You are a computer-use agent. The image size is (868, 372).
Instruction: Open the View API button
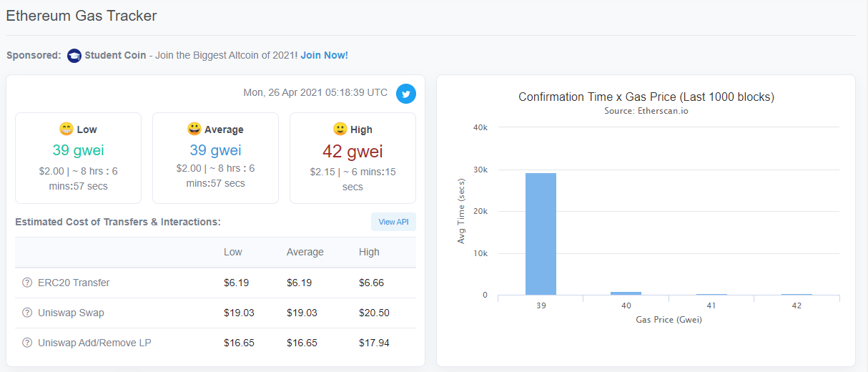[x=393, y=222]
